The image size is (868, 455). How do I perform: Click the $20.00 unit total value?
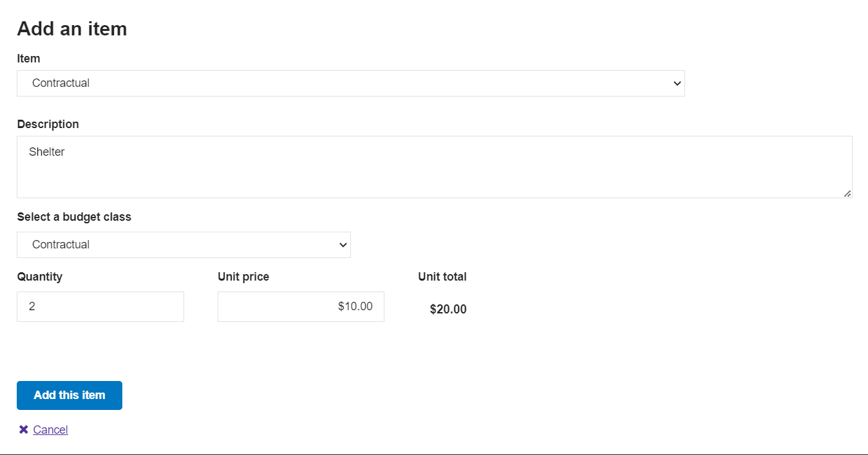(x=448, y=310)
